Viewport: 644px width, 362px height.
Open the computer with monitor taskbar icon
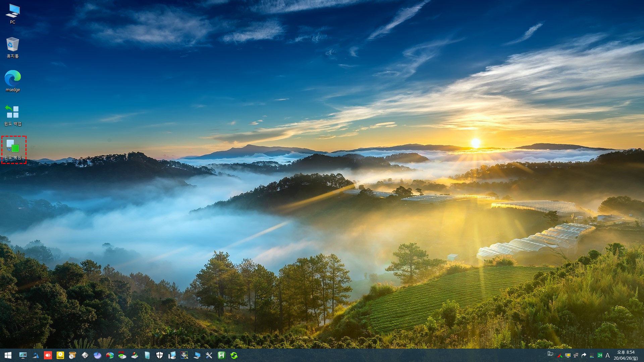pos(172,355)
